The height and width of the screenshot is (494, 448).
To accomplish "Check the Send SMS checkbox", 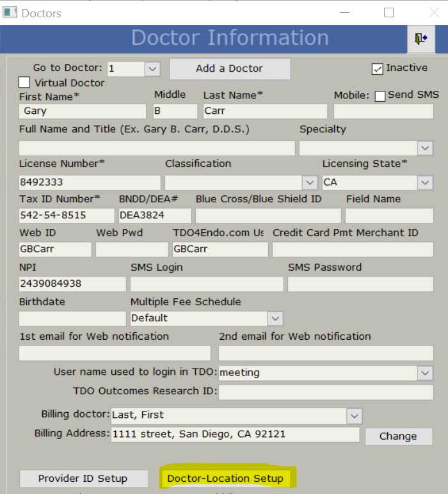I will click(380, 96).
